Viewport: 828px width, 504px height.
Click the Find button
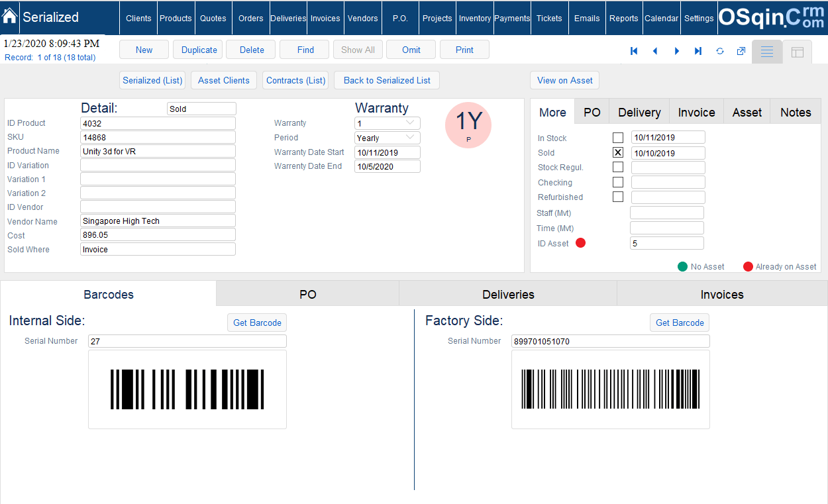(305, 50)
